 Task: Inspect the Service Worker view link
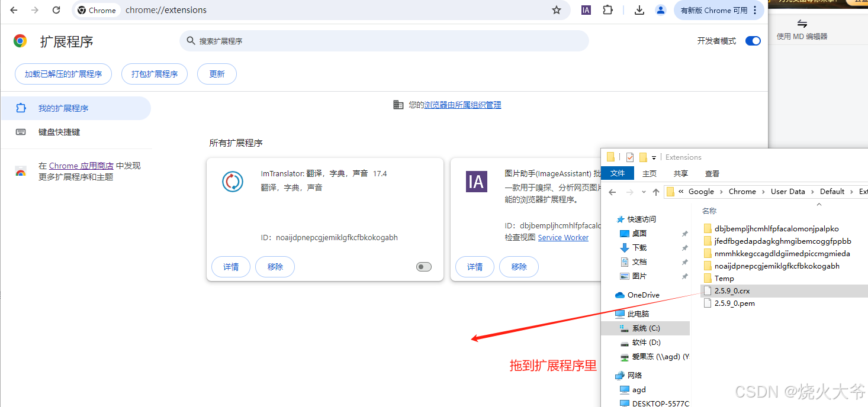click(x=563, y=237)
